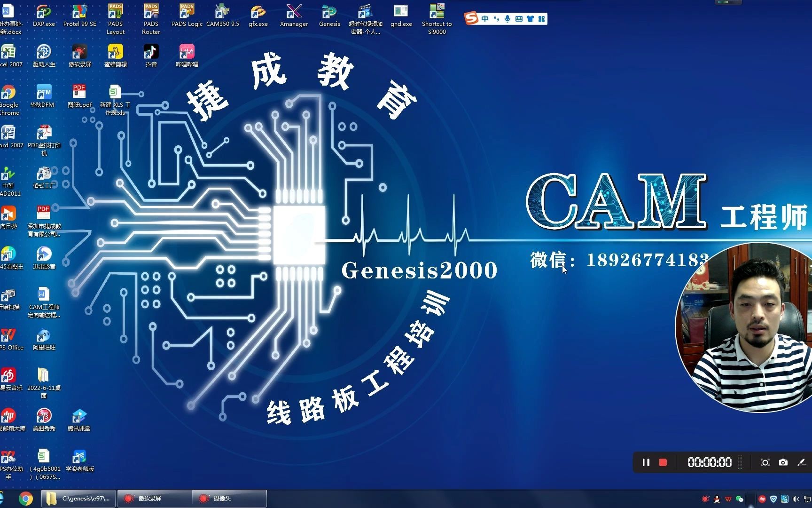Switch Sogou input from Chinese to English

(x=484, y=19)
